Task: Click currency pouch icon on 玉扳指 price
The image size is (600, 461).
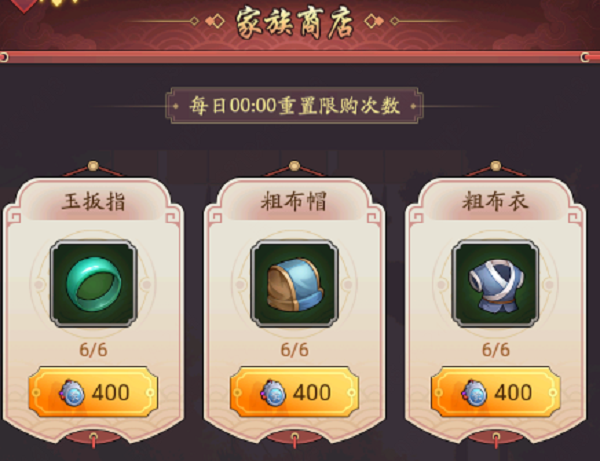Action: coord(72,393)
